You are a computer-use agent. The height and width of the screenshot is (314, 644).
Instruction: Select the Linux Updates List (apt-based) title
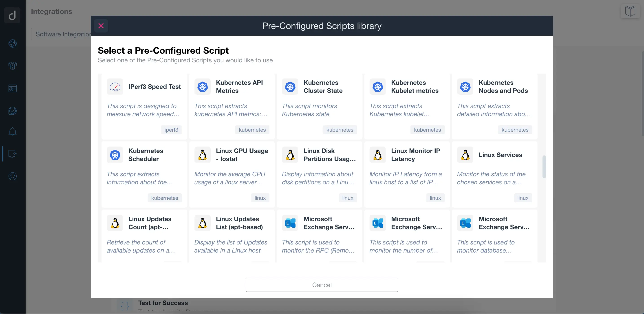pyautogui.click(x=239, y=223)
